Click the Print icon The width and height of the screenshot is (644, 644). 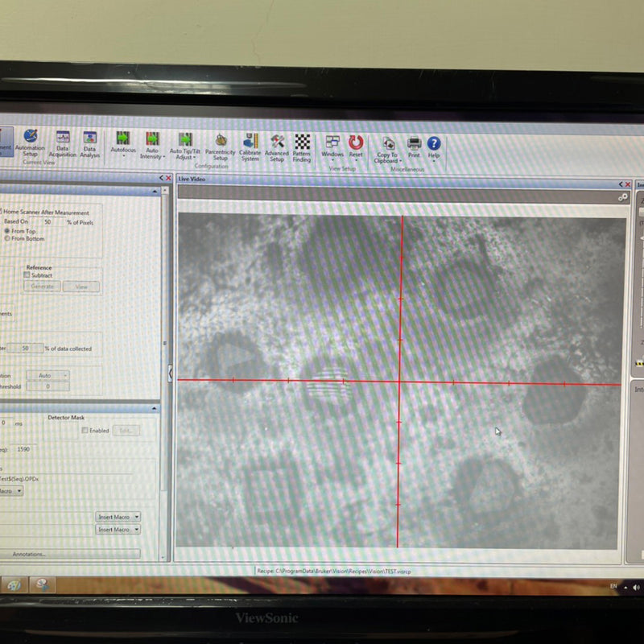pos(414,147)
